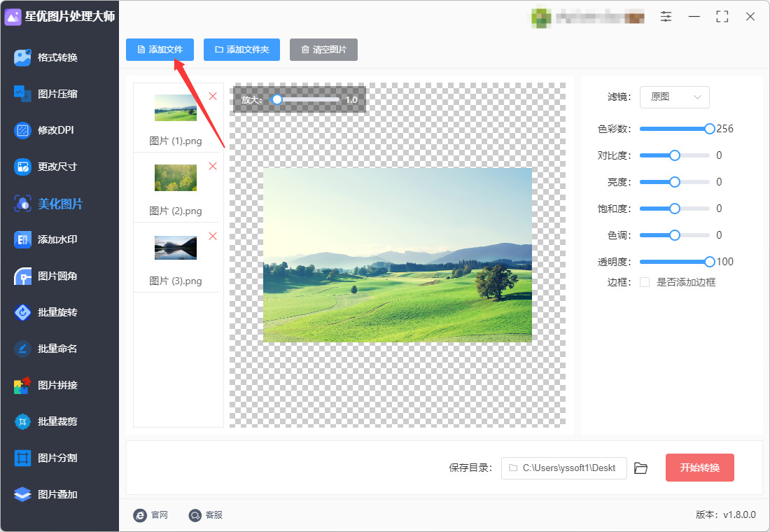Select the 美化图片 beautify tool
This screenshot has width=770, height=532.
pos(48,204)
